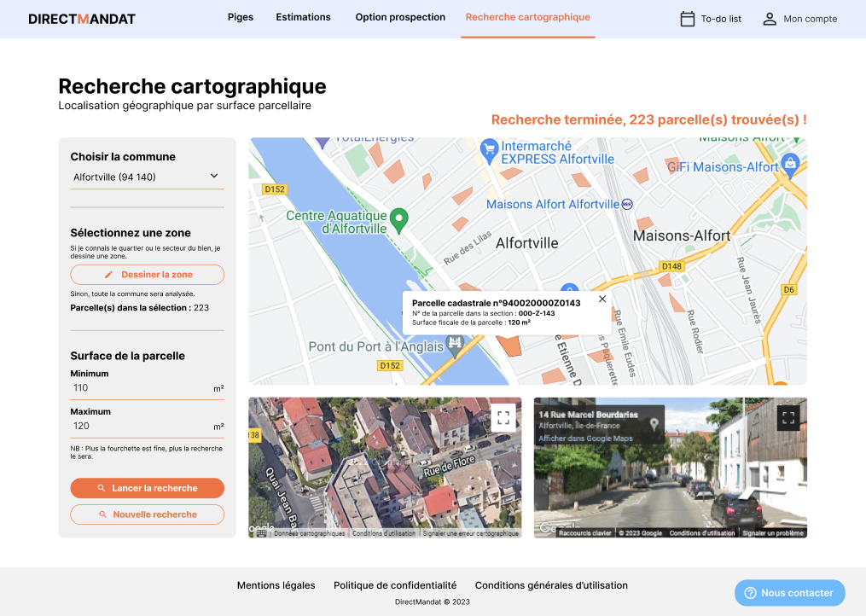Viewport: 866px width, 616px height.
Task: Click Signaler une erreur cartographique
Action: tap(471, 533)
